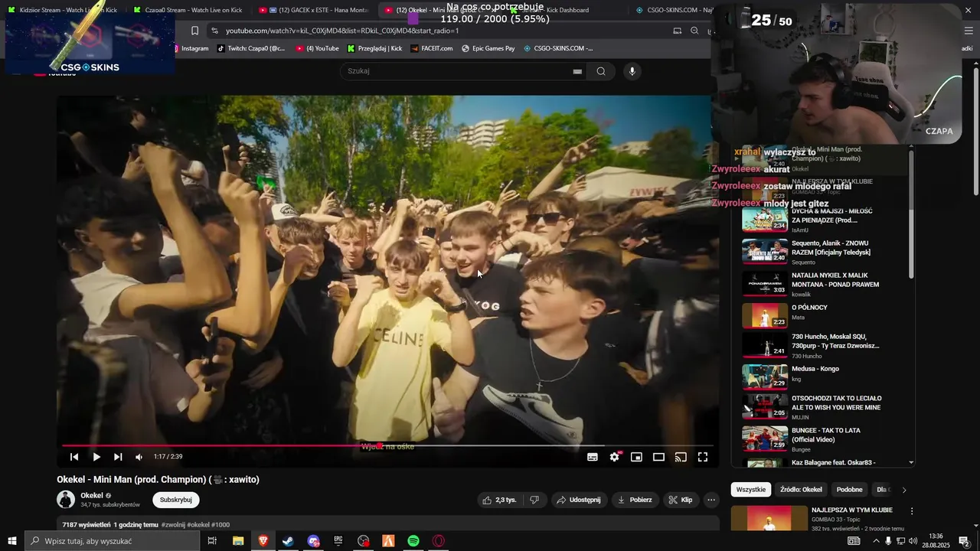Open more actions menu beside Klip
The height and width of the screenshot is (551, 980).
point(711,500)
